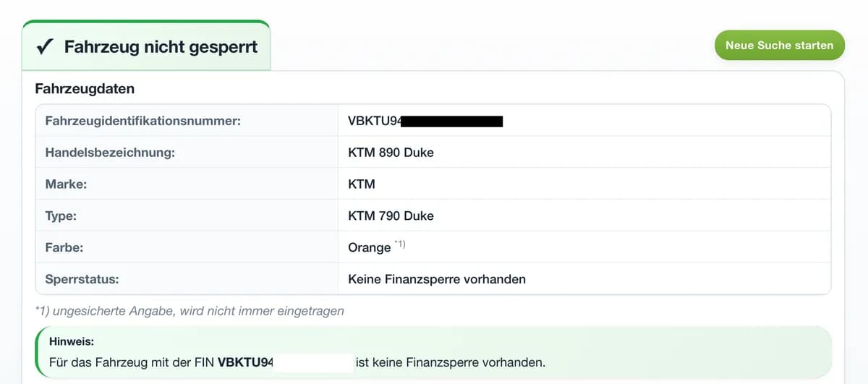Click the Orange color value

click(x=370, y=247)
